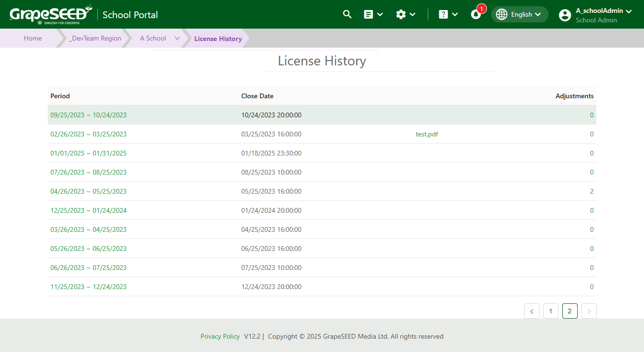Open period 06/26/2023 ~ 07/25/2023
This screenshot has width=644, height=352.
click(x=89, y=268)
